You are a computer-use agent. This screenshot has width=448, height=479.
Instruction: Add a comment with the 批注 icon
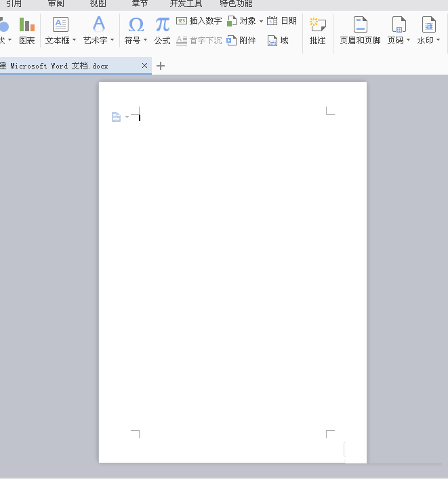(x=317, y=25)
